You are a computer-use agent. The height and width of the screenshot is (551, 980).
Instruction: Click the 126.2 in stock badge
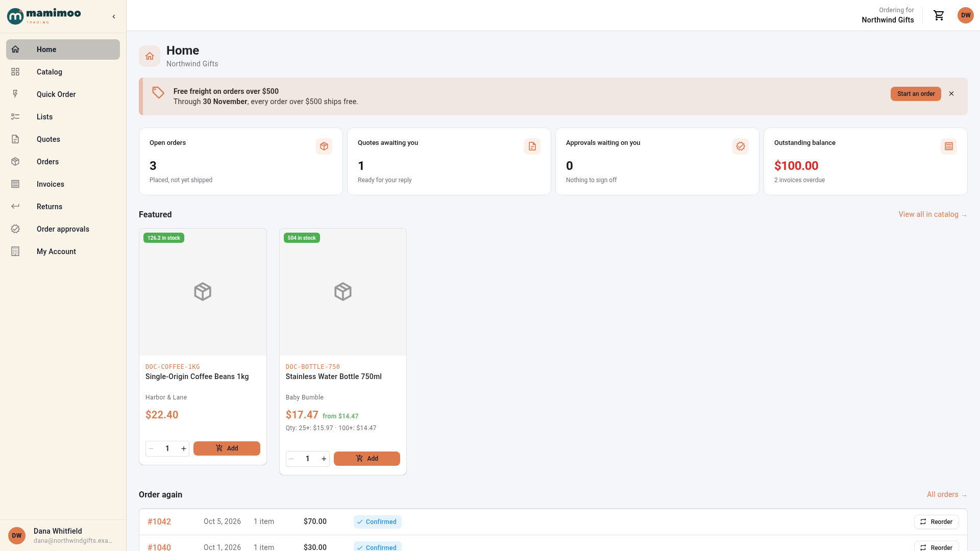(x=164, y=238)
